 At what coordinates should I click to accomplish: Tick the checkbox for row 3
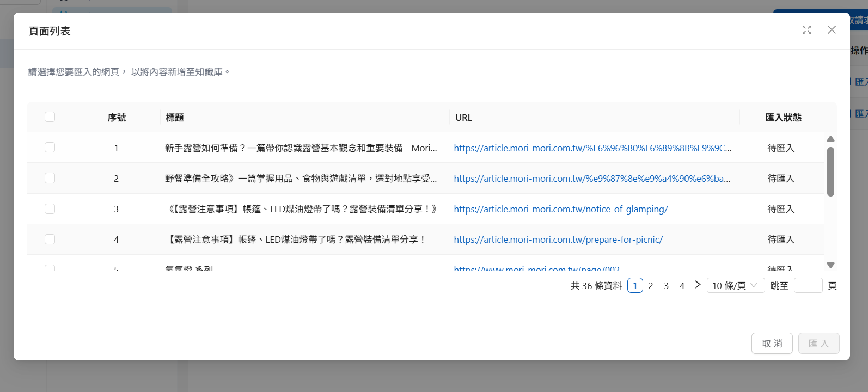pyautogui.click(x=50, y=209)
